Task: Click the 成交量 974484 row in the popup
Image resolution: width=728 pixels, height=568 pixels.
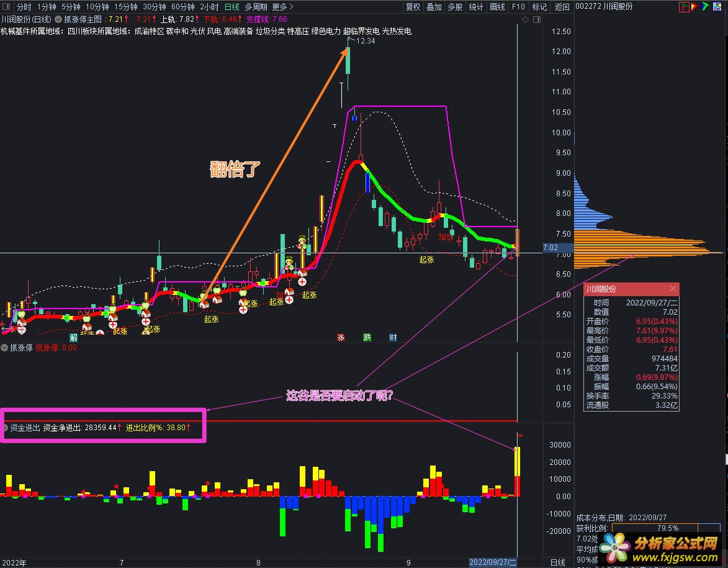Action: [x=631, y=359]
